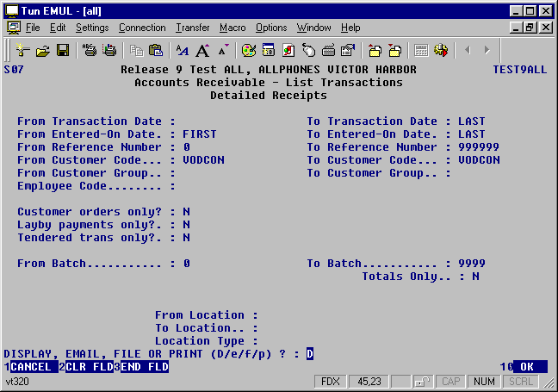Click the large letter A font icon
The height and width of the screenshot is (392, 558).
(202, 51)
